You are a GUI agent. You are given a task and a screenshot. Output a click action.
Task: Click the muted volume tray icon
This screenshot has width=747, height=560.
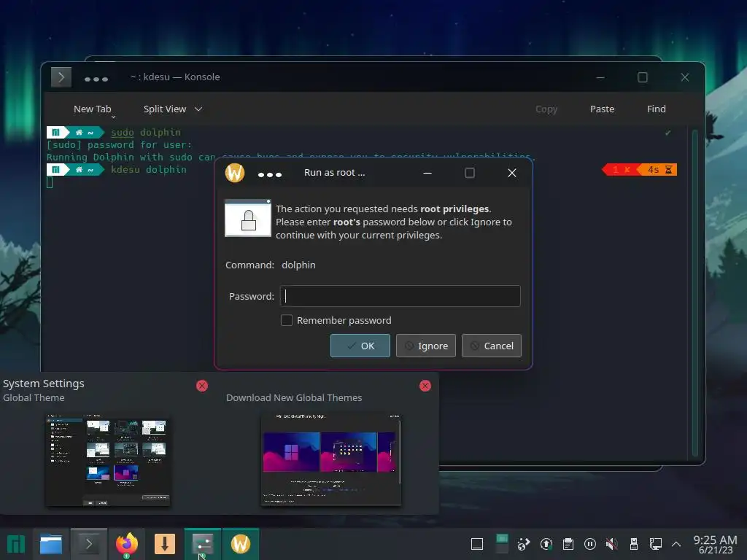pos(612,544)
